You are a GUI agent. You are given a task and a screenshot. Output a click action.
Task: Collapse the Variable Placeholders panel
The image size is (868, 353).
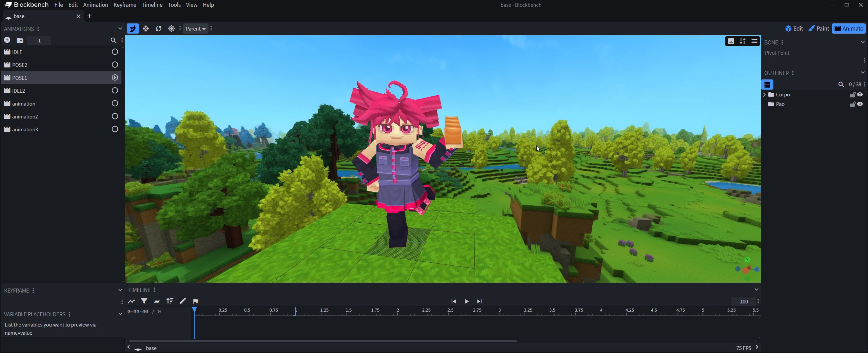click(120, 314)
